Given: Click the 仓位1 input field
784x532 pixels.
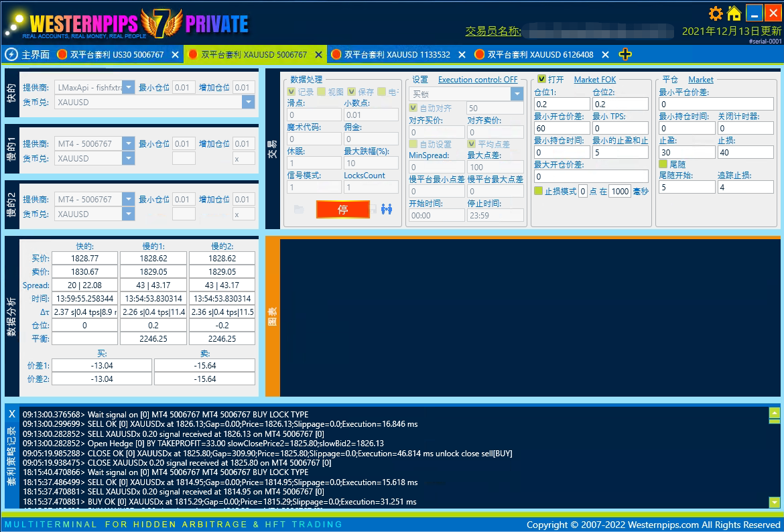Looking at the screenshot, I should click(x=562, y=104).
